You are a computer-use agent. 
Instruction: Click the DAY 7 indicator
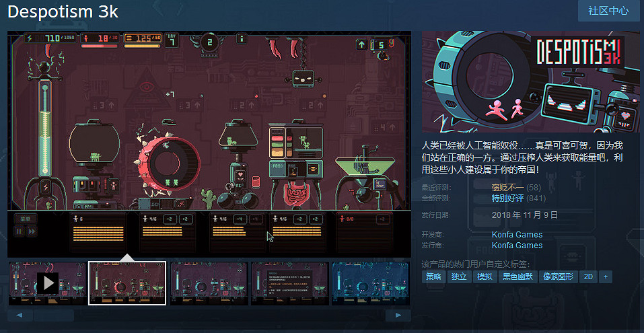pyautogui.click(x=172, y=40)
